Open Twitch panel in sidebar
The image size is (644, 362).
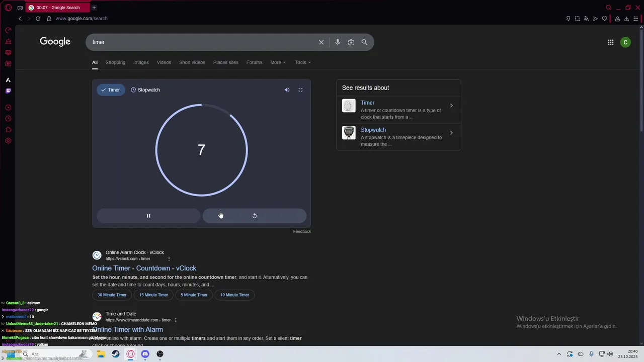click(x=8, y=91)
